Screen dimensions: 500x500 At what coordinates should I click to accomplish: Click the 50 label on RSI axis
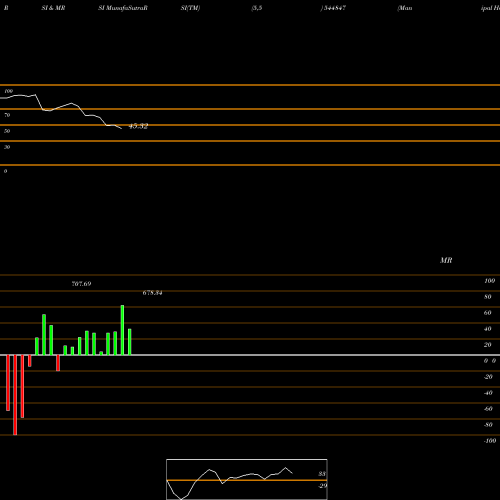pyautogui.click(x=7, y=131)
